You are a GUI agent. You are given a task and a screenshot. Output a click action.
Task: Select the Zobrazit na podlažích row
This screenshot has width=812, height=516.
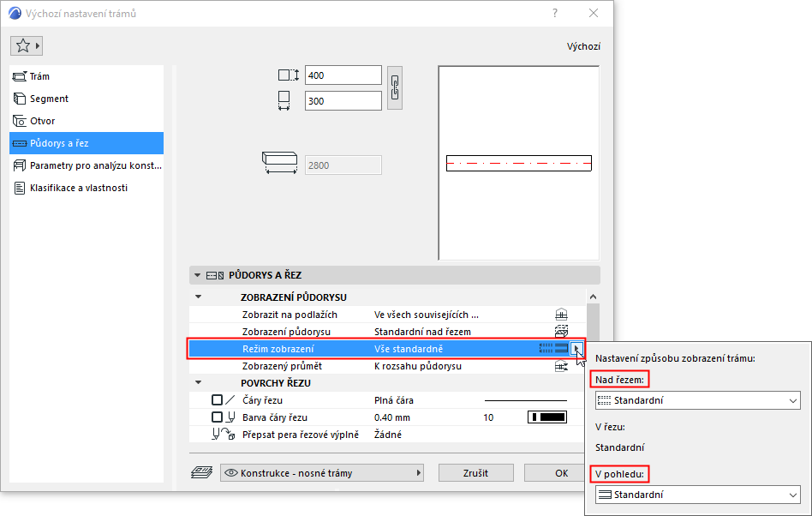point(387,315)
